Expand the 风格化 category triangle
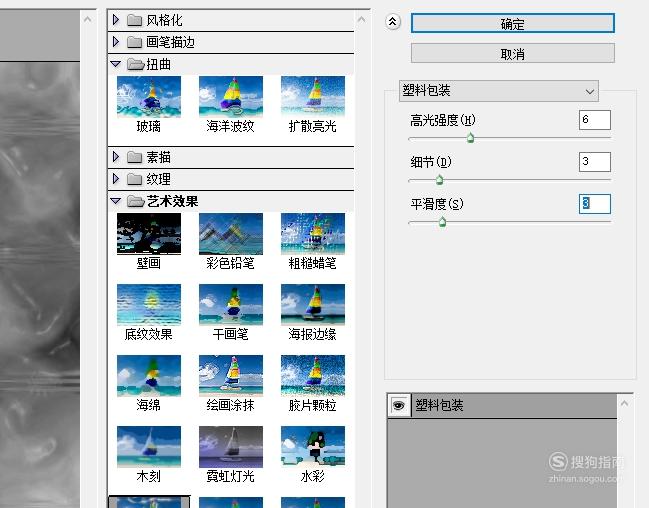 [x=116, y=19]
